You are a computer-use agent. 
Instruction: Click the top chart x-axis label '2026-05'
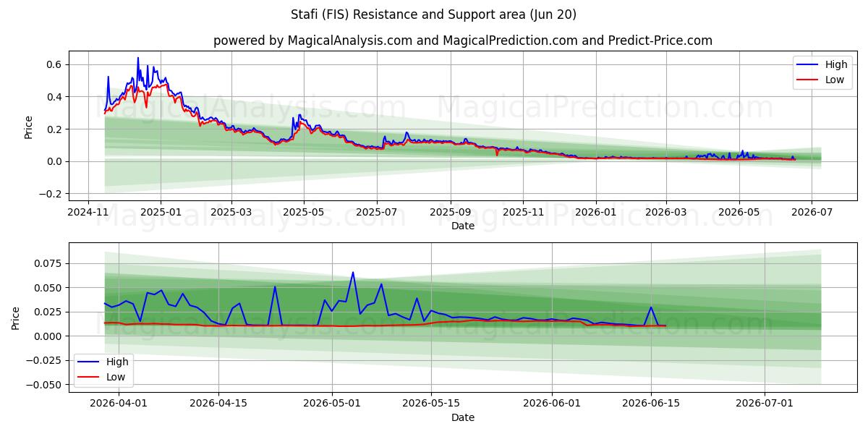pyautogui.click(x=739, y=212)
